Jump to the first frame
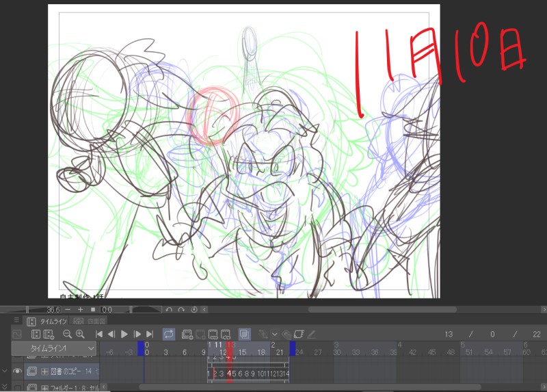The image size is (547, 392). point(99,335)
